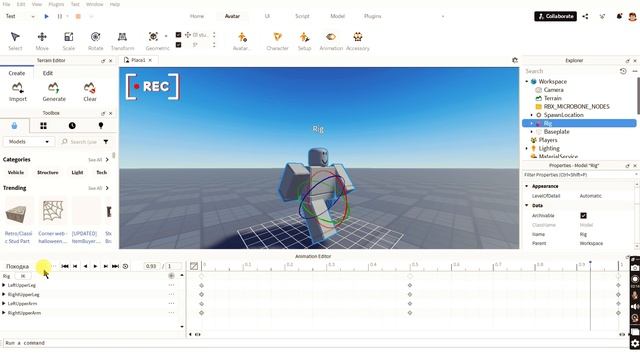Click the Geometric mode icon
The image size is (640, 360).
coord(153,37)
